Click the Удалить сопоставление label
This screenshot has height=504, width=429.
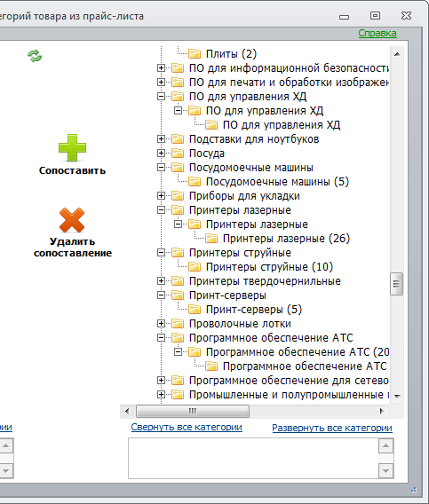[x=73, y=248]
